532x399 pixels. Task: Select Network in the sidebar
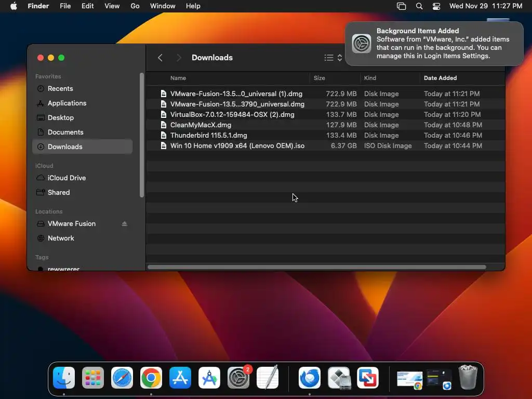pyautogui.click(x=82, y=238)
